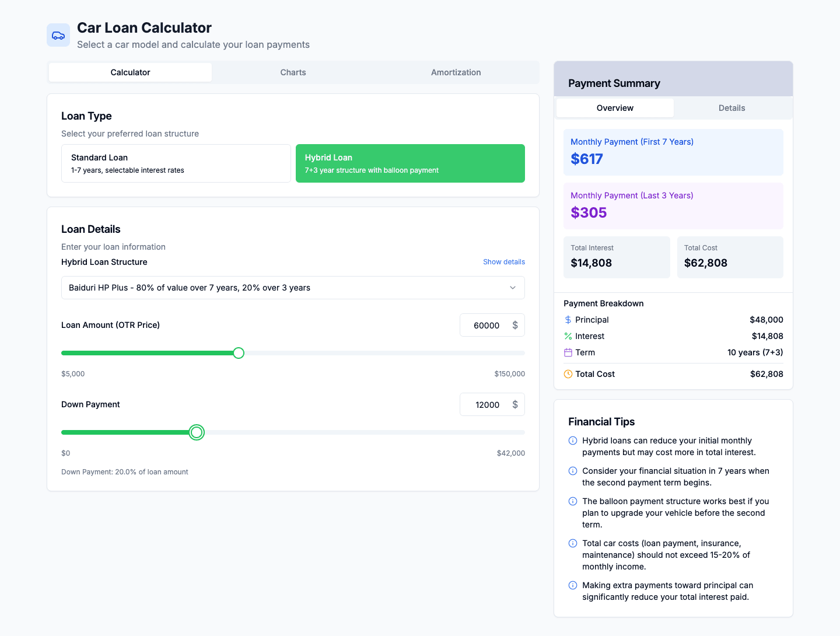Click the calendar icon next to Term

pyautogui.click(x=568, y=352)
